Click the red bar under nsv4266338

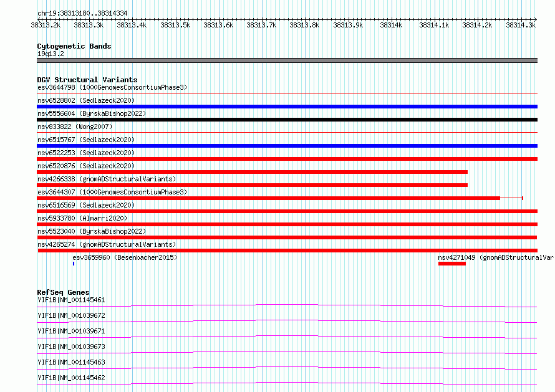point(252,185)
